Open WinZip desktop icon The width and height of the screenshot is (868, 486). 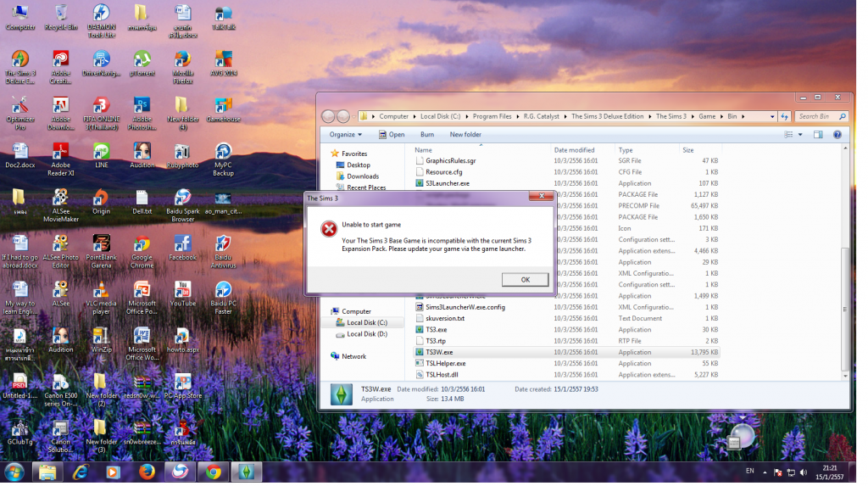coord(102,340)
